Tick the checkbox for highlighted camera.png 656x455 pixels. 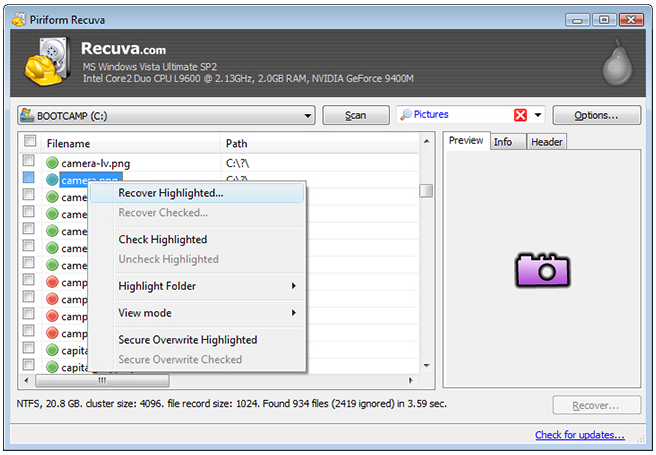29,179
